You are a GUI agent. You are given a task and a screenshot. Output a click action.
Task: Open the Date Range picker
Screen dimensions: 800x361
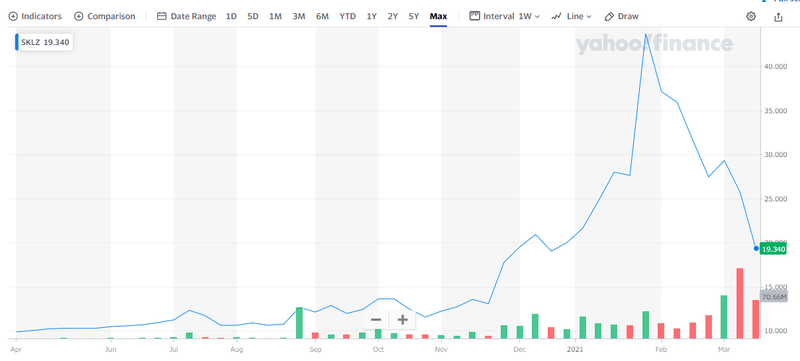pos(186,16)
